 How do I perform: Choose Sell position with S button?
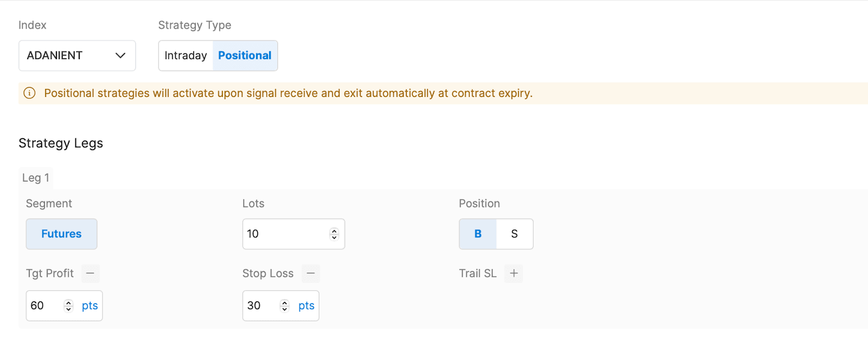[514, 234]
